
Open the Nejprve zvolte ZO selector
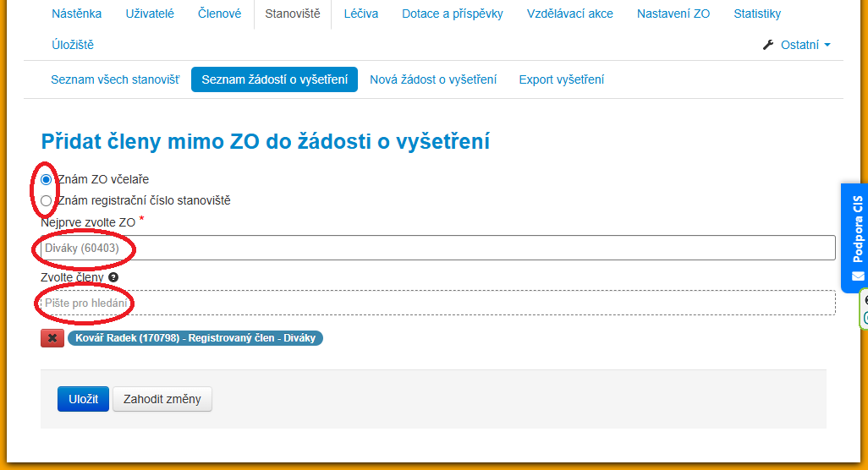click(x=437, y=249)
